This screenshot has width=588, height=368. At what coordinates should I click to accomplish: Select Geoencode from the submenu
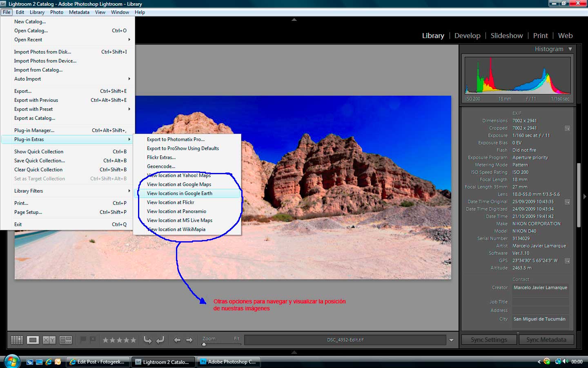click(x=187, y=166)
